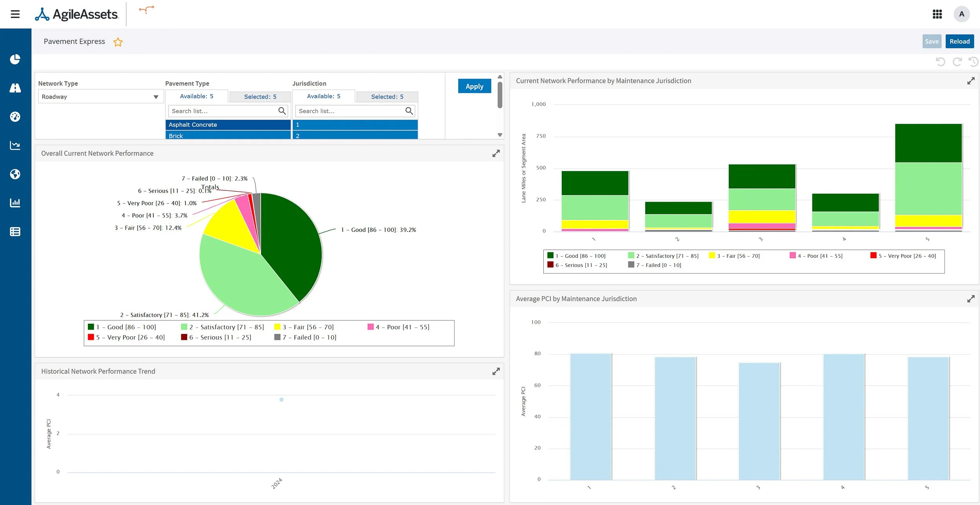Open the gauge dashboard sidebar icon
This screenshot has height=505, width=980.
click(x=15, y=117)
